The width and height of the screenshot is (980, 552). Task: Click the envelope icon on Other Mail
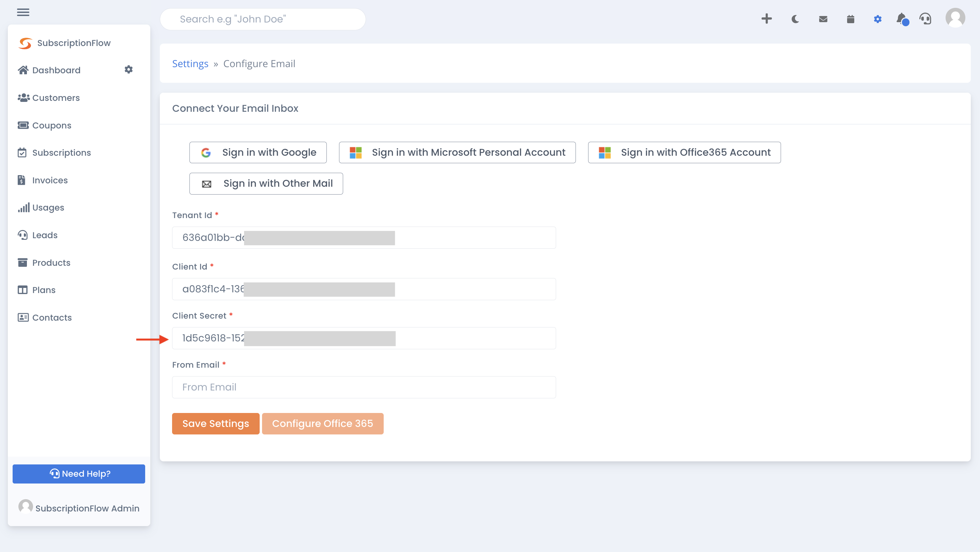(206, 184)
